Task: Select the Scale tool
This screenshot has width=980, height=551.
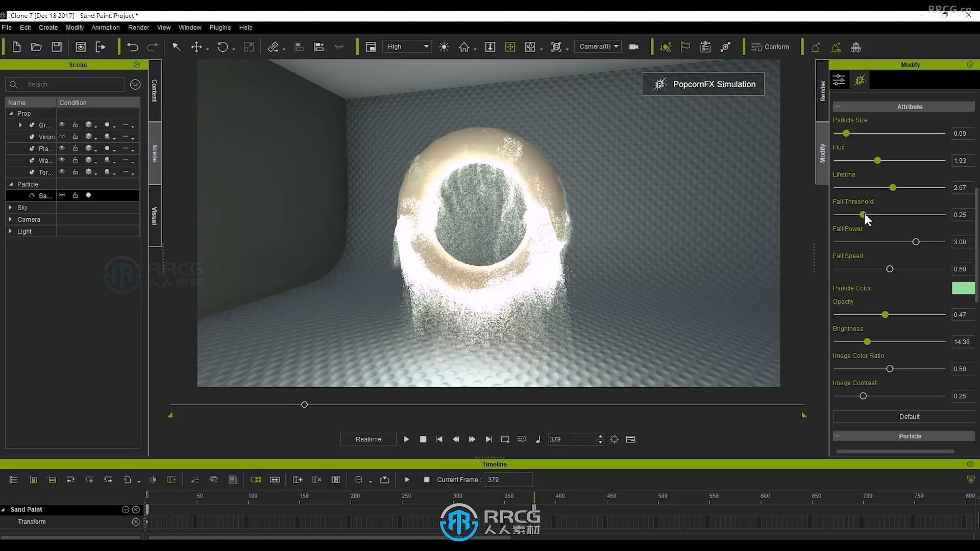Action: point(249,47)
